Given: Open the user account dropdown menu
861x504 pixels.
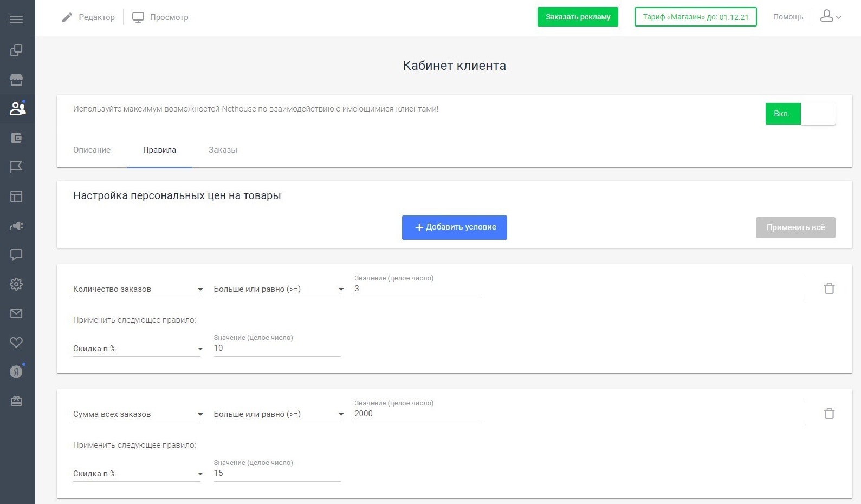Looking at the screenshot, I should 830,17.
